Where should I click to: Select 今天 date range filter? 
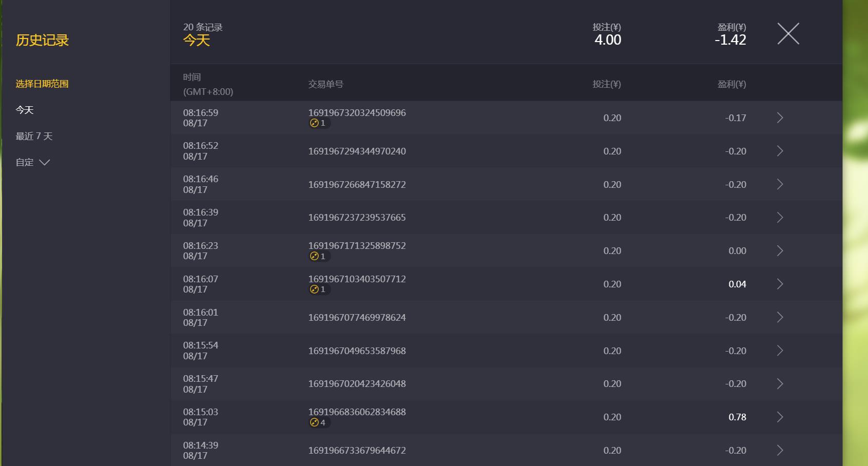25,110
